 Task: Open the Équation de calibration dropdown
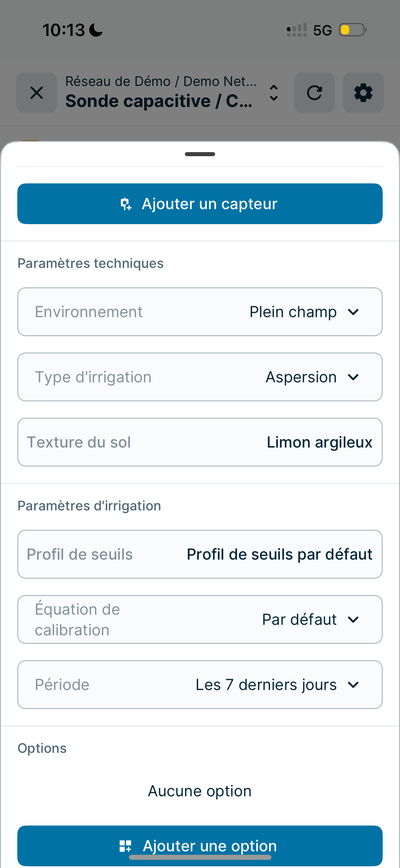tap(200, 619)
